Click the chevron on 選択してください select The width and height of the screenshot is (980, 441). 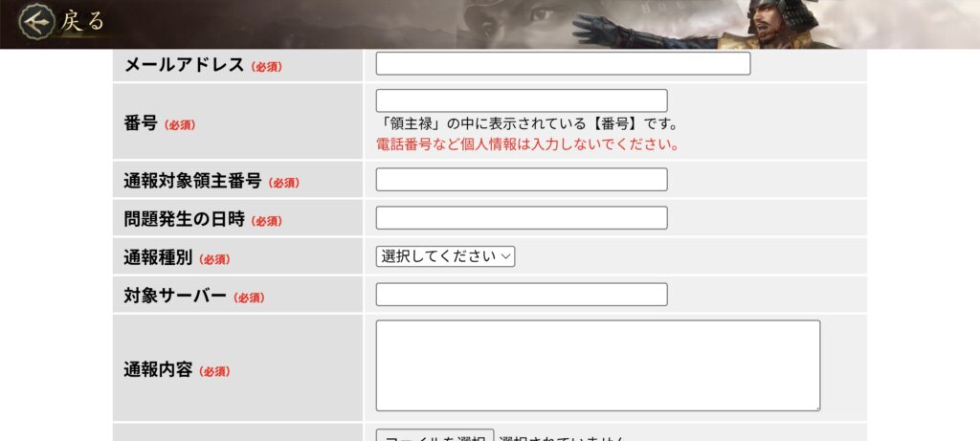506,256
